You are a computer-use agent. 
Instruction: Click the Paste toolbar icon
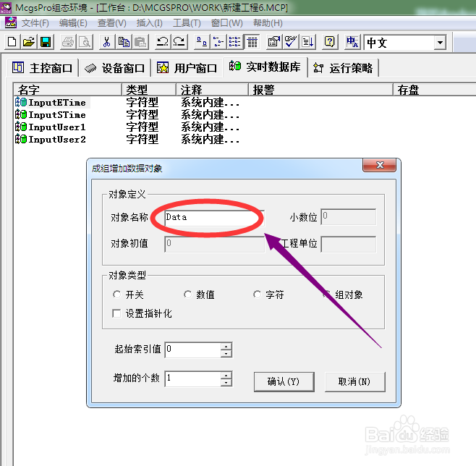[140, 42]
